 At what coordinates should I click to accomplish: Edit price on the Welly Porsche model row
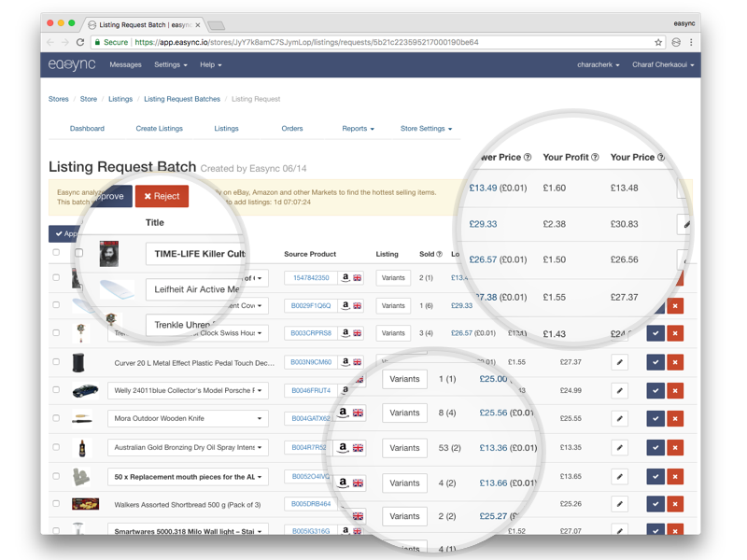point(619,391)
